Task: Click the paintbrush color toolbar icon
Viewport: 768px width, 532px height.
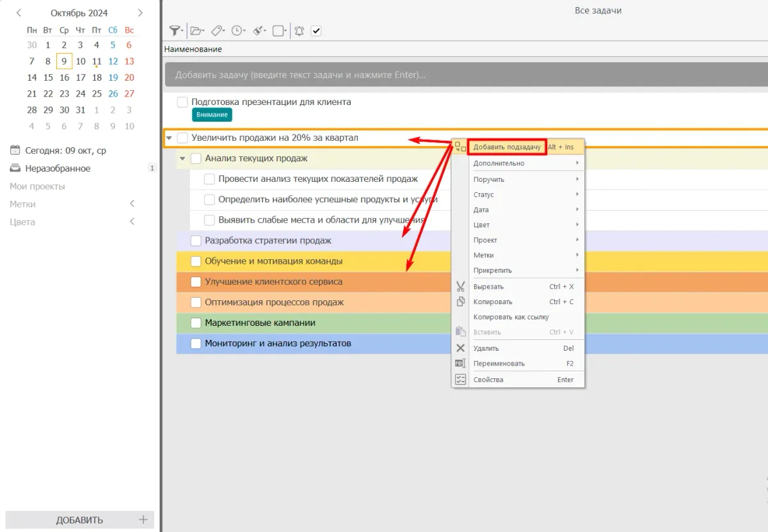Action: point(258,31)
